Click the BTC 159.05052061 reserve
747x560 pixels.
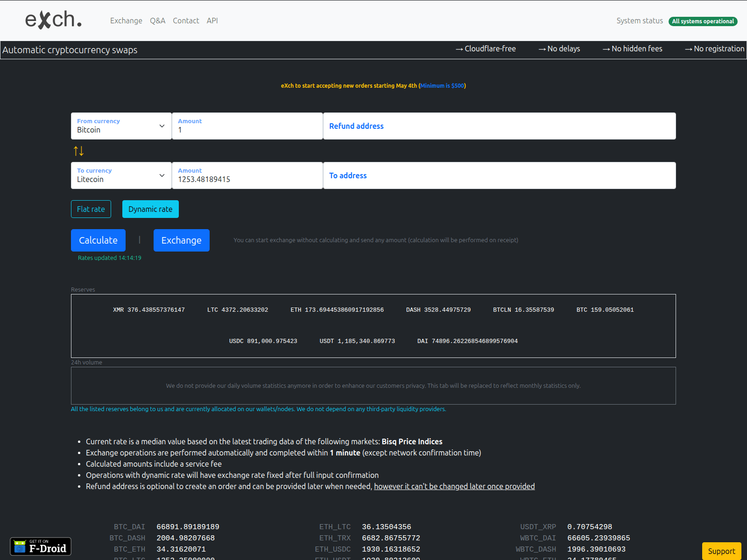[605, 310]
